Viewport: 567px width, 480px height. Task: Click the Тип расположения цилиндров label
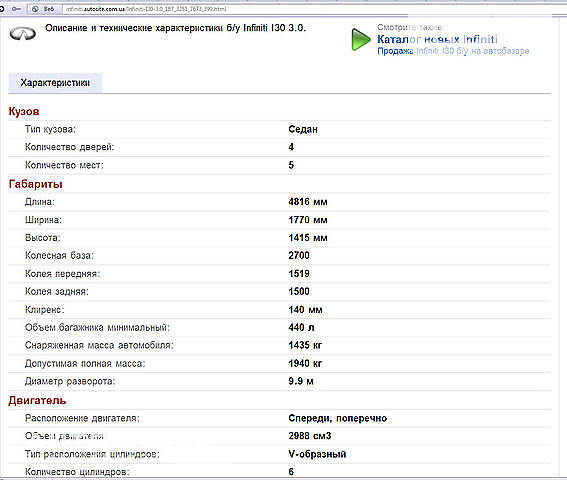click(x=92, y=454)
